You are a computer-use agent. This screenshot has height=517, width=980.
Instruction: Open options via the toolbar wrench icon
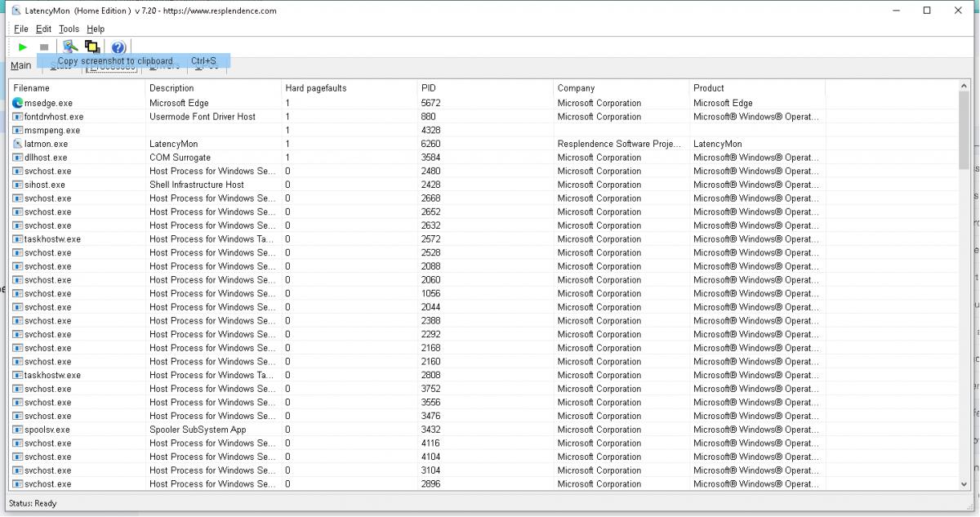tap(70, 47)
